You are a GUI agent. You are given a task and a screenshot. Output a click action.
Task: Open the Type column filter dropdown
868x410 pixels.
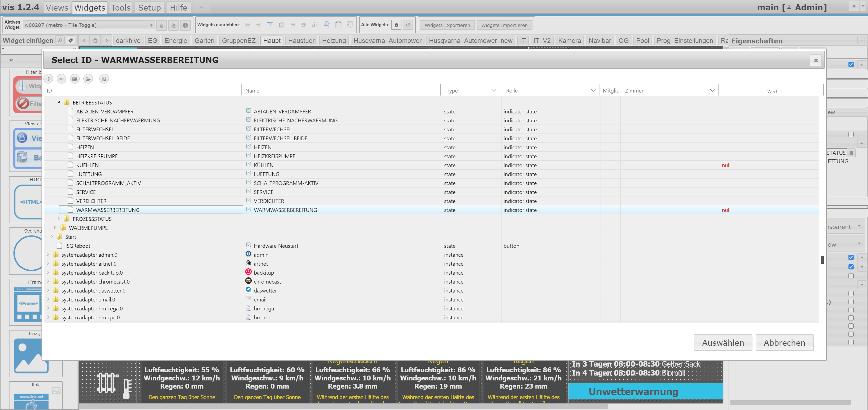493,91
